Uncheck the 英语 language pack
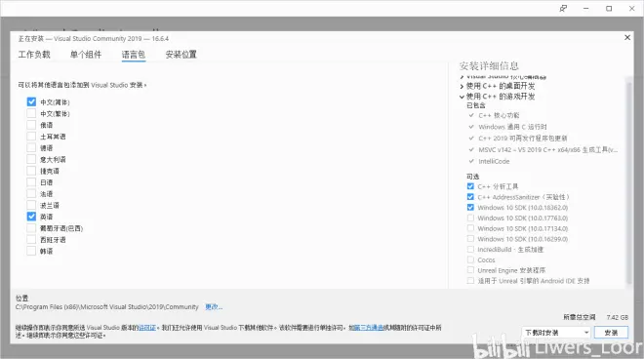The height and width of the screenshot is (359, 644). click(31, 217)
